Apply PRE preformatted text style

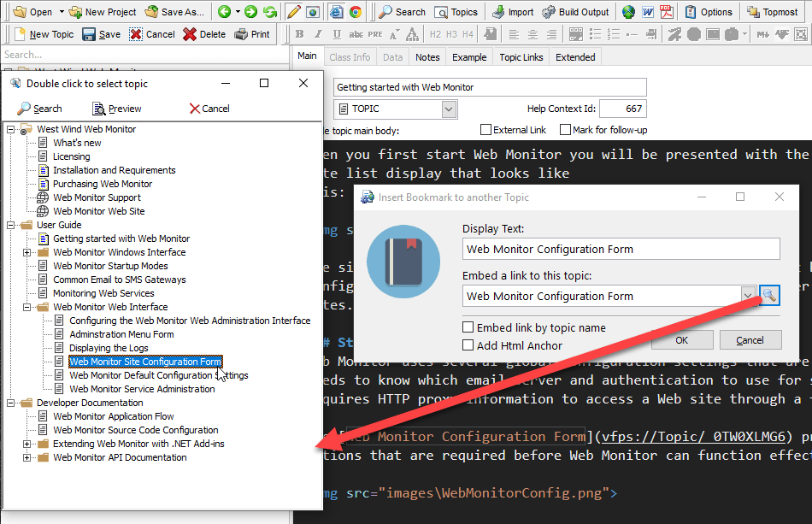tap(375, 34)
